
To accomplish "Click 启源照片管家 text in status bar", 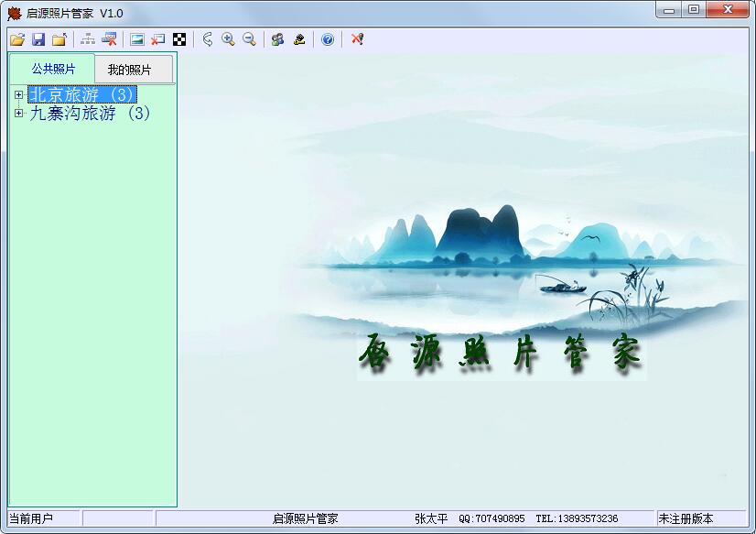I will tap(305, 518).
